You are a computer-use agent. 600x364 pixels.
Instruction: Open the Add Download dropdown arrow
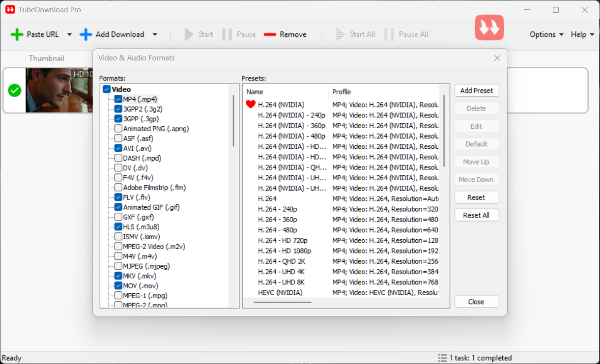click(x=155, y=34)
